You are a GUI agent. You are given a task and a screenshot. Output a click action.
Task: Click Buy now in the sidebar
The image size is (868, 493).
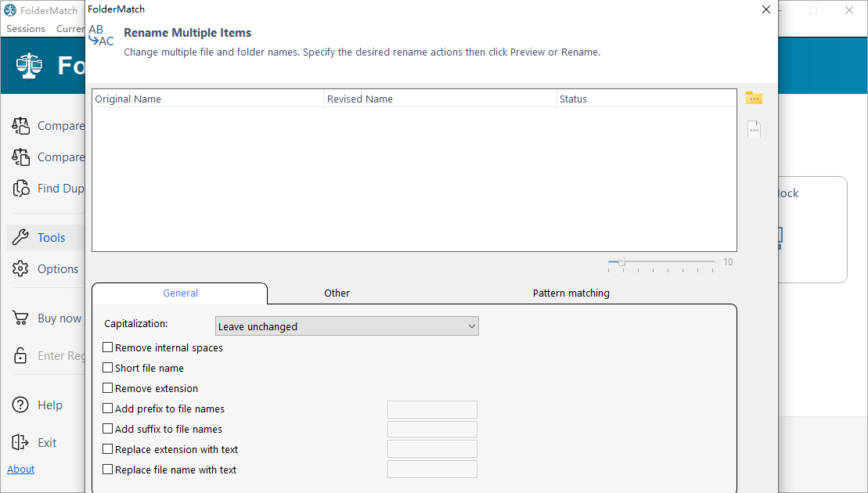59,318
